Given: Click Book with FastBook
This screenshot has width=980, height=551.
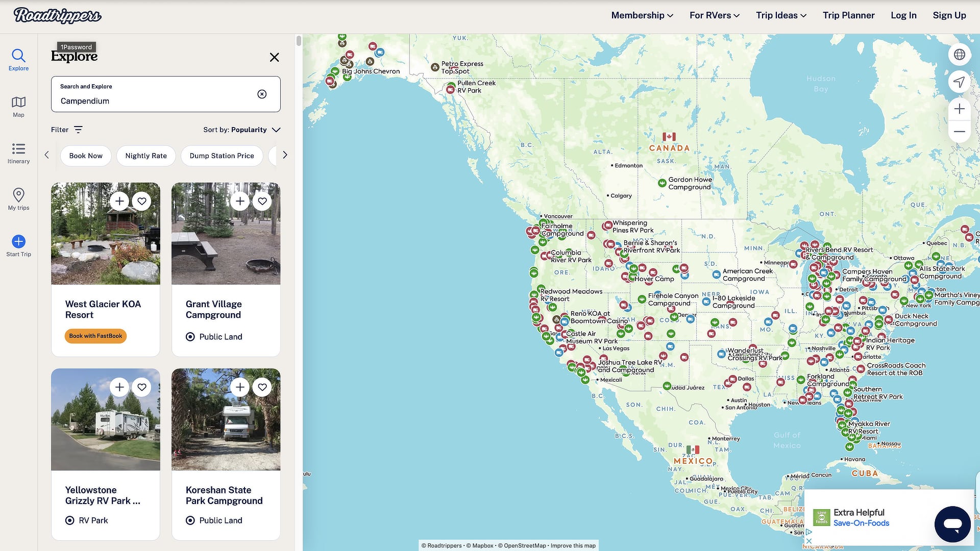Looking at the screenshot, I should click(95, 336).
